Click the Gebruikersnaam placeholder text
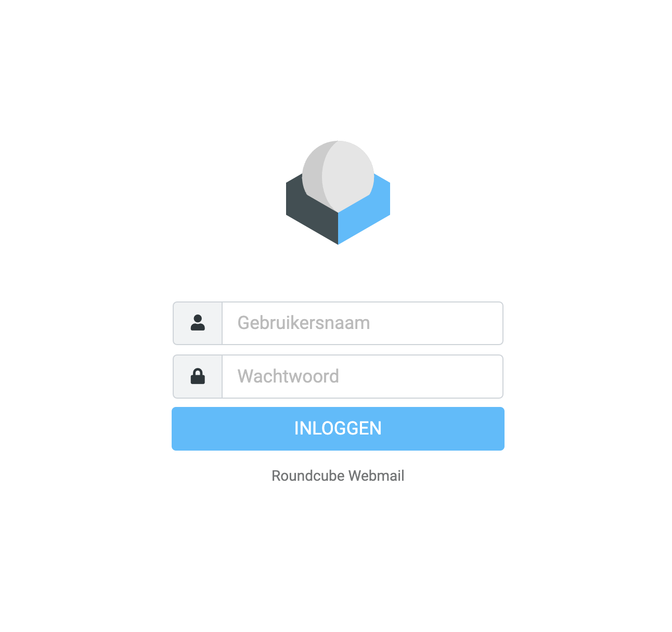The height and width of the screenshot is (632, 672). 304,323
